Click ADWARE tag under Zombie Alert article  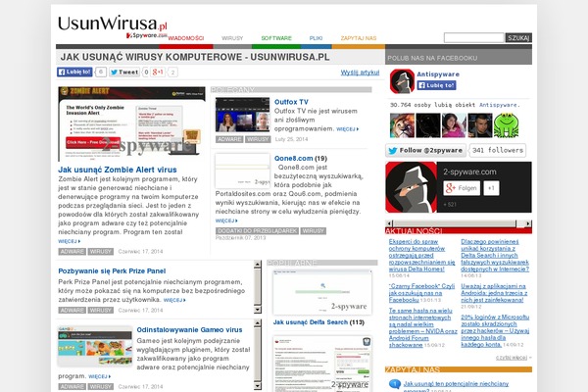[72, 251]
